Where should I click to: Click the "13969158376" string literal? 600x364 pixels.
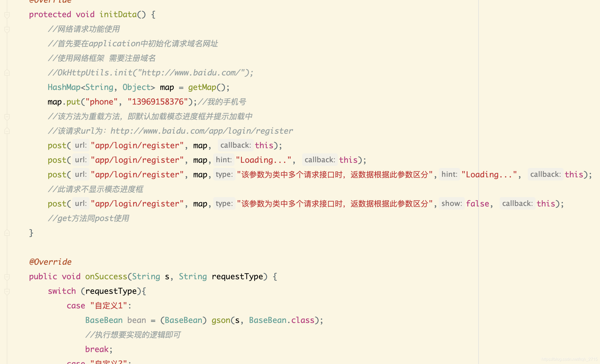158,102
